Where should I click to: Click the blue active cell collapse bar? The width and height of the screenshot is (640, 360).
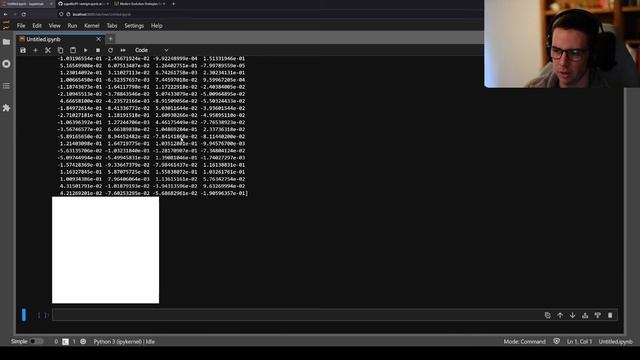pos(24,315)
